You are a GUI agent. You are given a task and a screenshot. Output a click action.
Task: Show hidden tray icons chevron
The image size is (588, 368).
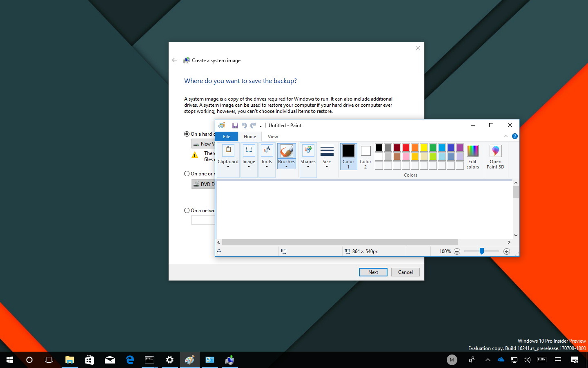pyautogui.click(x=488, y=360)
